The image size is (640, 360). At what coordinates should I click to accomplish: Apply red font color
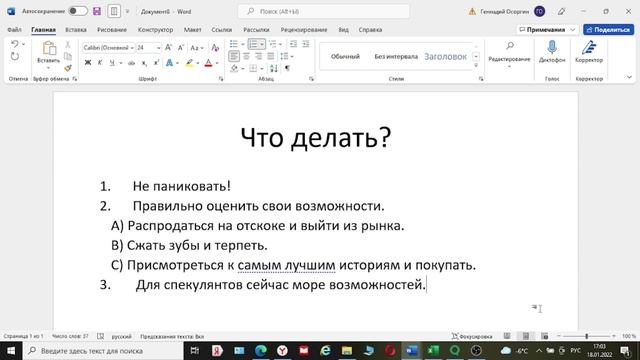[x=208, y=63]
